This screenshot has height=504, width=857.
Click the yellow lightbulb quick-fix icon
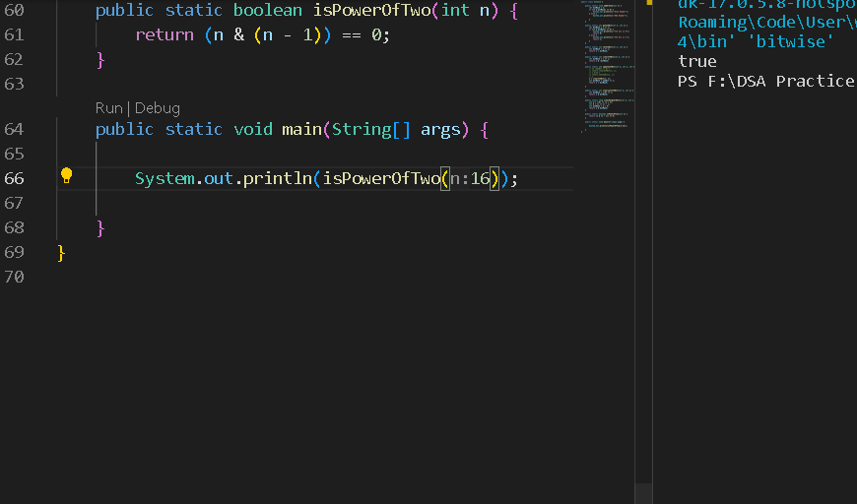(66, 175)
